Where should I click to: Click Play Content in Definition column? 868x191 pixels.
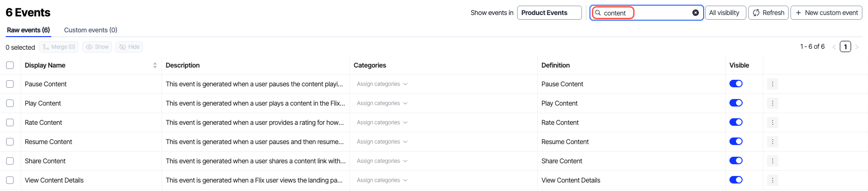(559, 103)
